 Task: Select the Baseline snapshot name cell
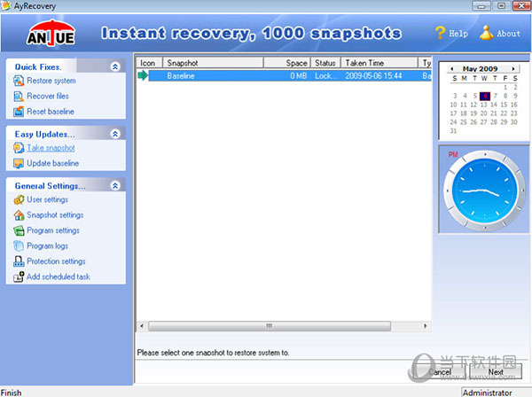(181, 76)
